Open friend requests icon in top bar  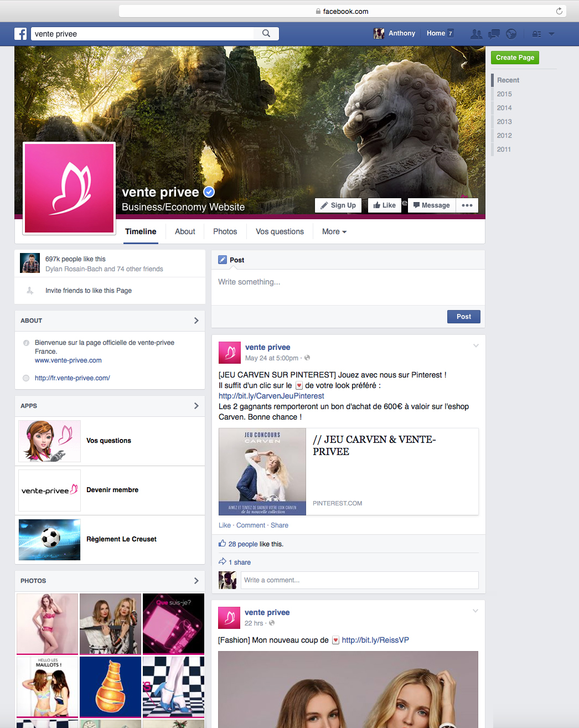click(x=476, y=34)
